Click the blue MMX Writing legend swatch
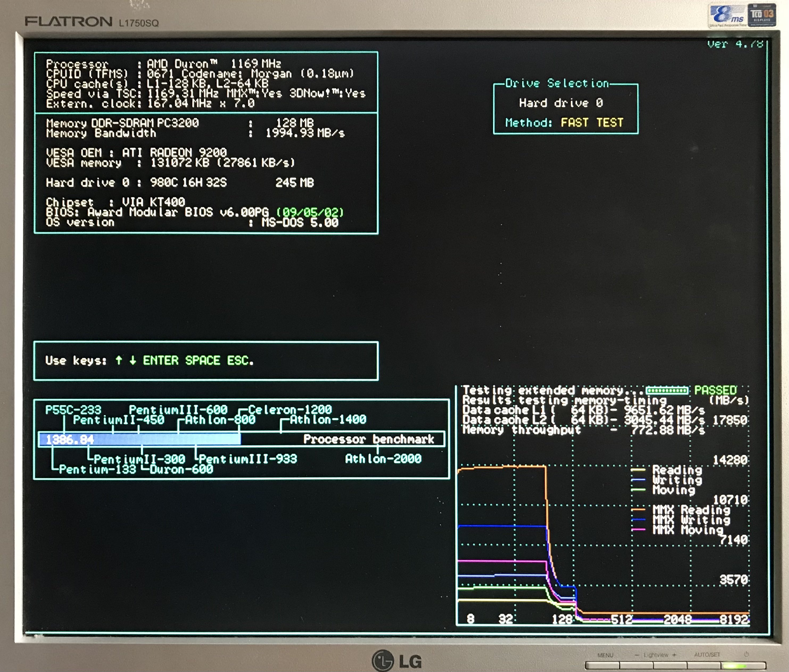 point(638,519)
